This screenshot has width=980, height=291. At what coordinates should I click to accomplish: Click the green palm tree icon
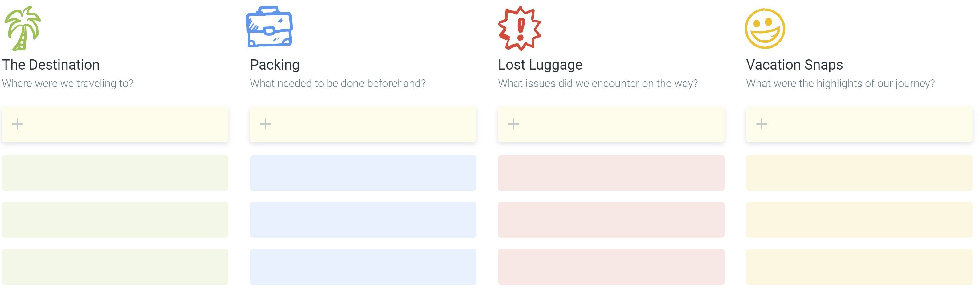click(x=22, y=29)
